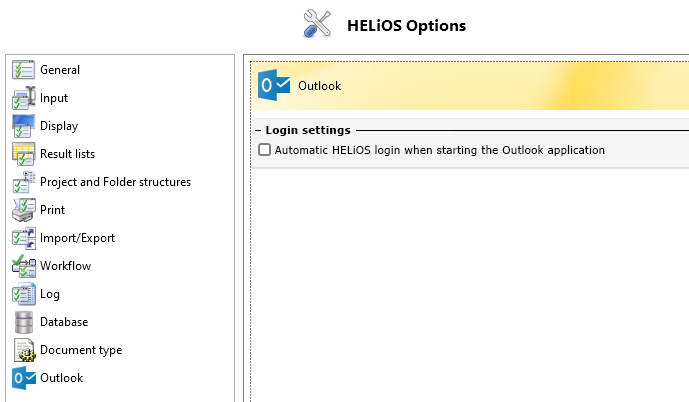Image resolution: width=689 pixels, height=402 pixels.
Task: Click the General options icon
Action: click(x=23, y=70)
